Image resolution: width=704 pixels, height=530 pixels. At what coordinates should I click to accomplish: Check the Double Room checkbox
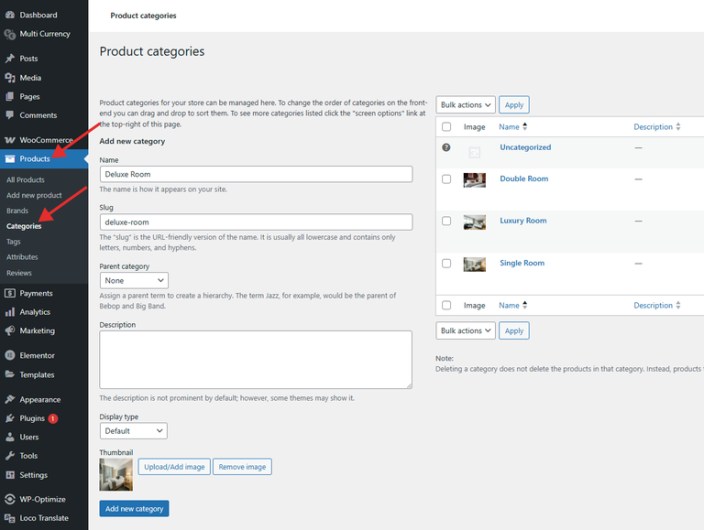pyautogui.click(x=446, y=179)
